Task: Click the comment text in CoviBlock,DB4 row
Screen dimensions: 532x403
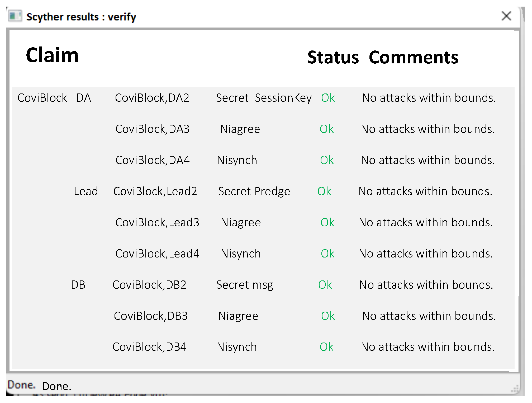Action: [427, 347]
